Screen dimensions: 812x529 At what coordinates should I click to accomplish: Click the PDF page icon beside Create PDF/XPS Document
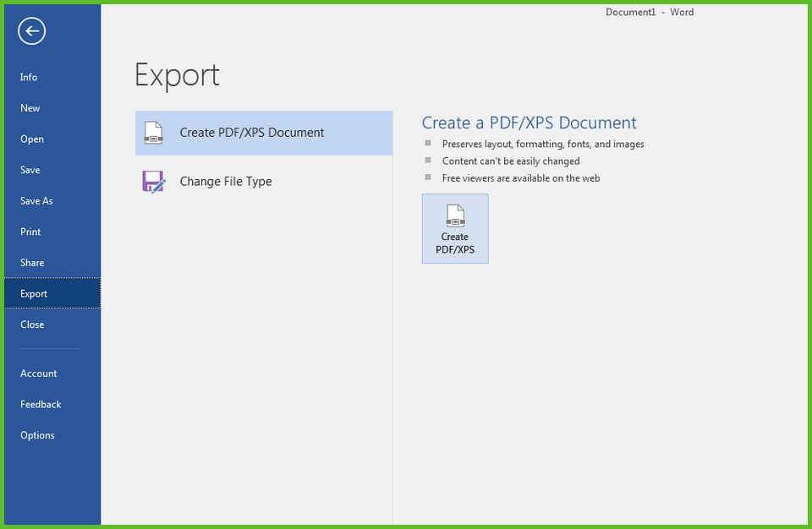[x=153, y=133]
